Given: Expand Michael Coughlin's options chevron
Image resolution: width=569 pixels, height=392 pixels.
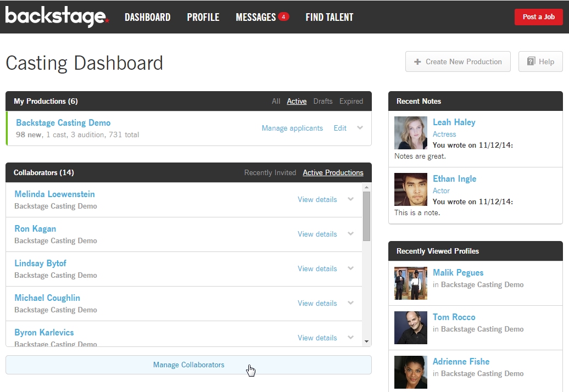Looking at the screenshot, I should (350, 303).
